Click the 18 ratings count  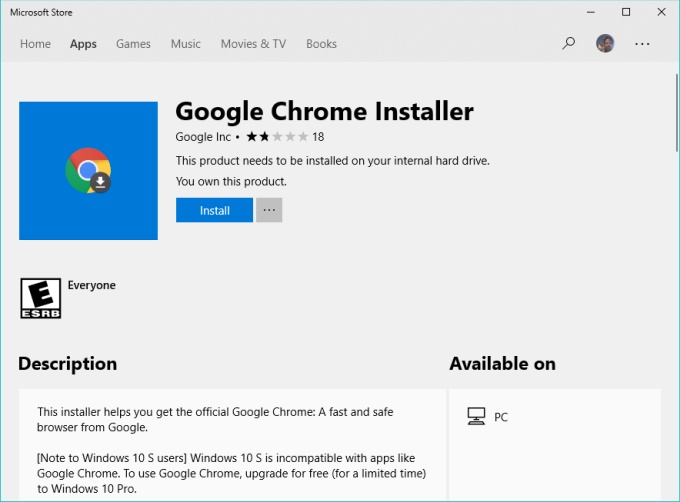[318, 137]
